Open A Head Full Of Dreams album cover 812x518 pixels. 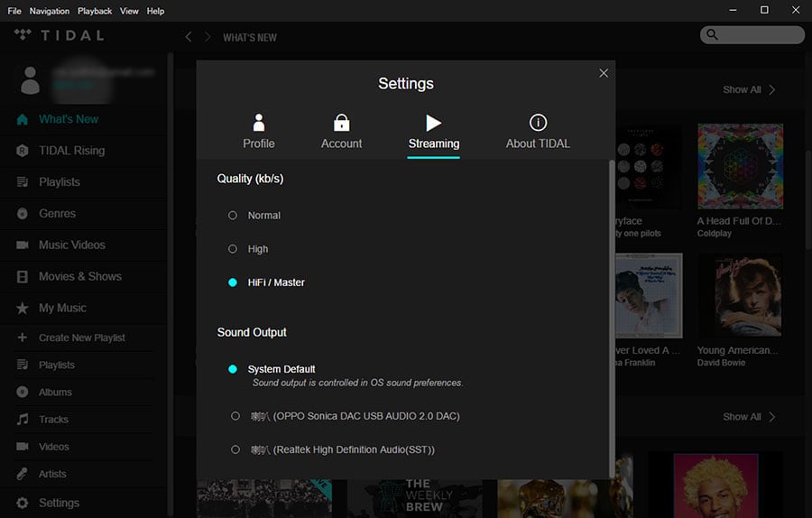click(x=741, y=166)
